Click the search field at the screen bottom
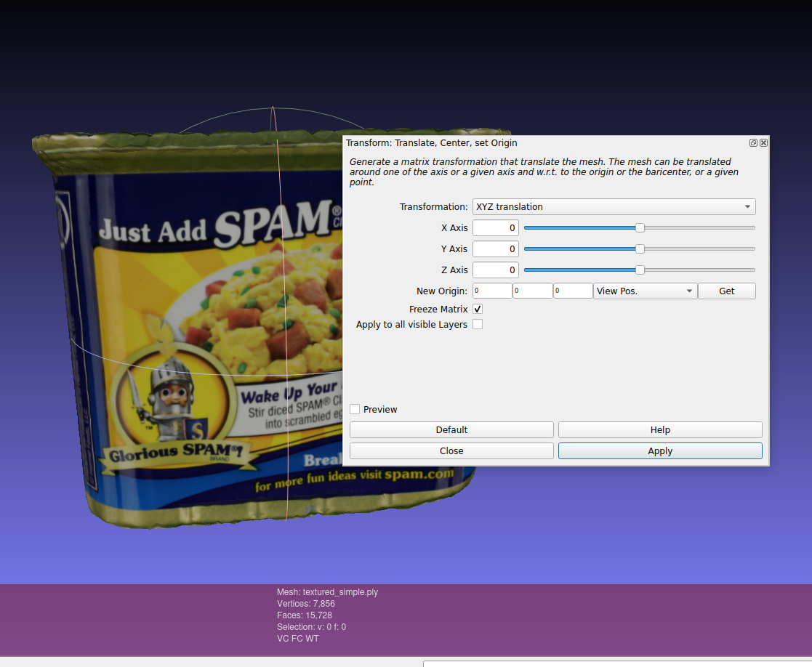This screenshot has width=812, height=667. [616, 663]
